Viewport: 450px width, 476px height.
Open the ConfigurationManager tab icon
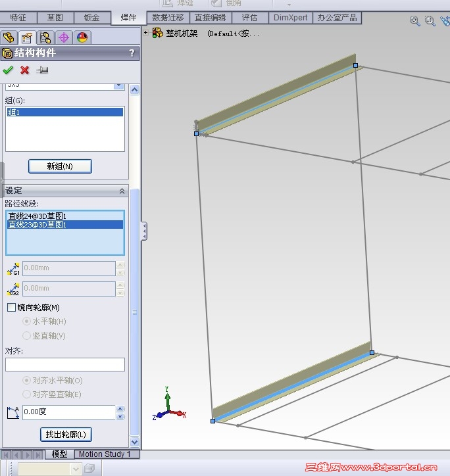[x=45, y=37]
